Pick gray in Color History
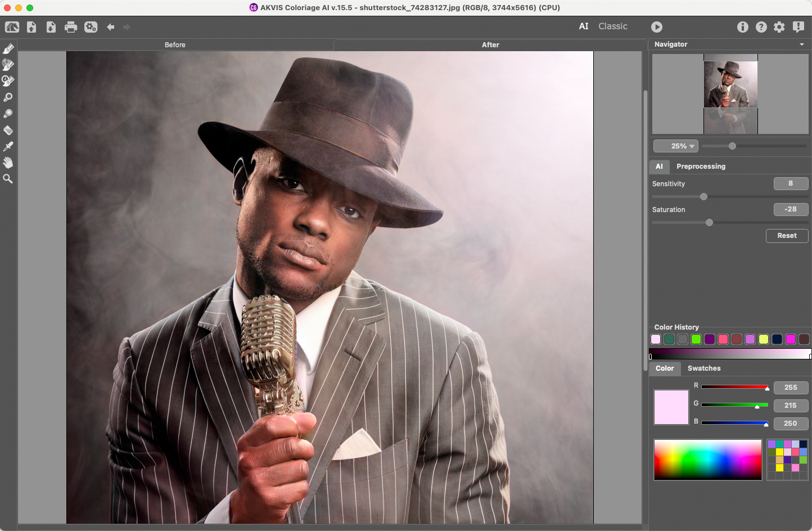This screenshot has width=812, height=531. coord(683,339)
